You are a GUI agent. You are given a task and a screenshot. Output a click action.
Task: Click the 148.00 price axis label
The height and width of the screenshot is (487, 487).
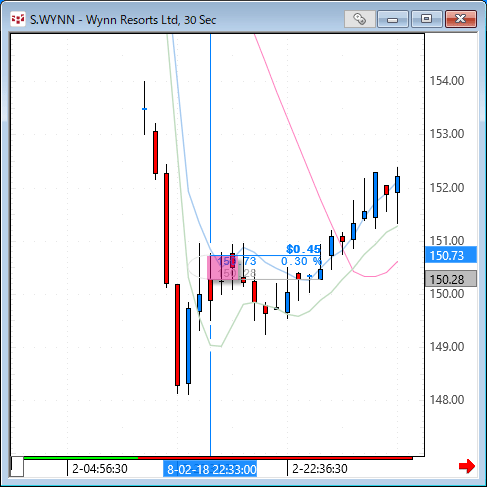(x=447, y=399)
